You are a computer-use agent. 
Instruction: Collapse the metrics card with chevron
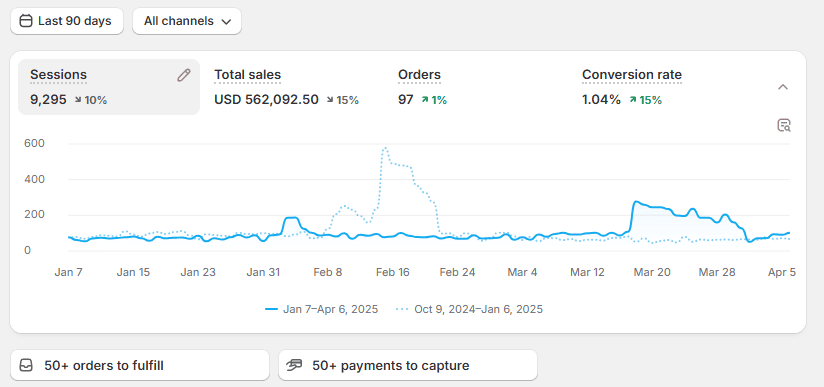coord(783,87)
